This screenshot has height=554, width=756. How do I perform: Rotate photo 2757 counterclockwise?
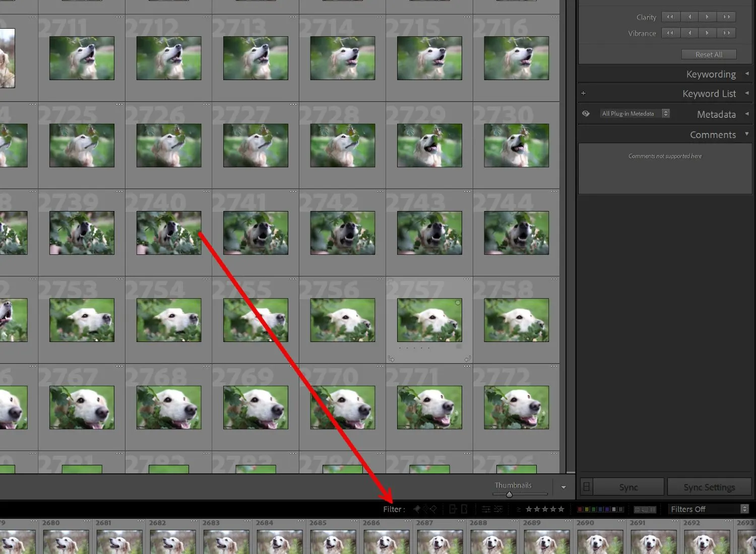point(391,359)
